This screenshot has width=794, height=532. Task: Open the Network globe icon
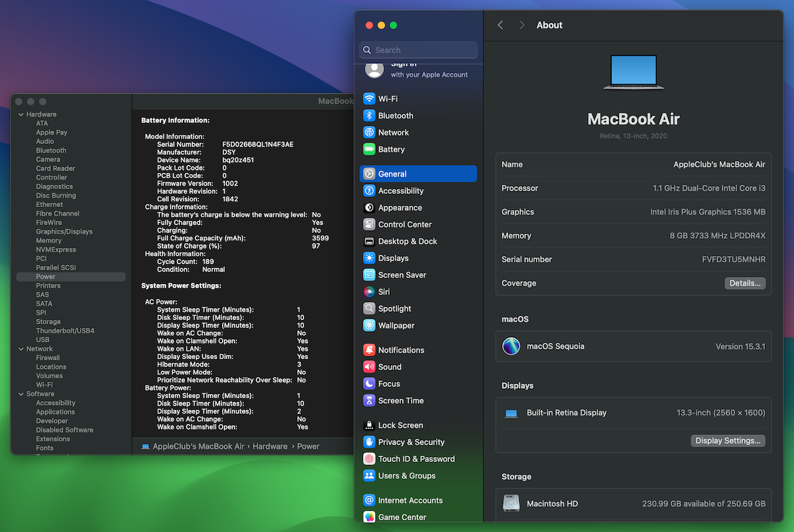[x=369, y=132]
